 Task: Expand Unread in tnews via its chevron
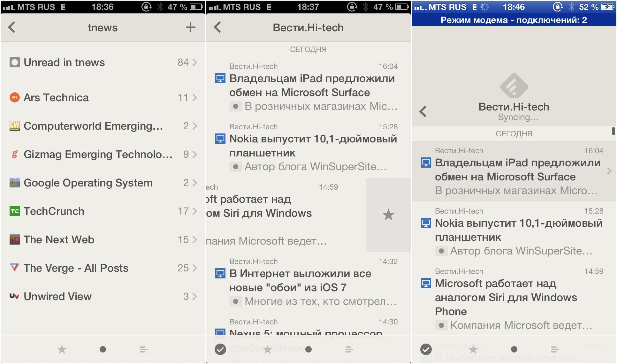pos(194,62)
